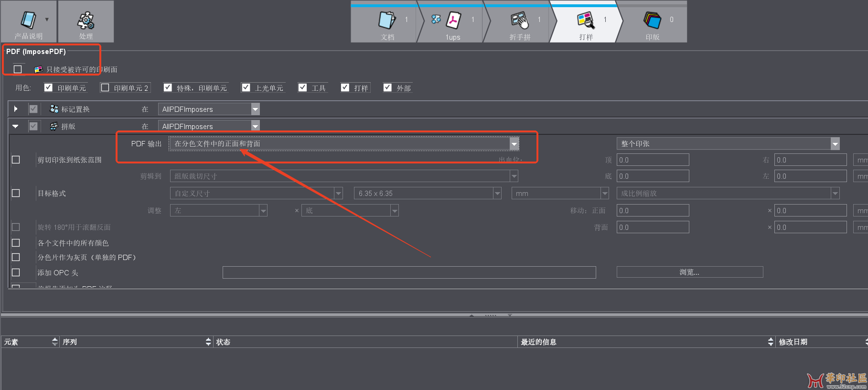This screenshot has height=390, width=868.
Task: Select the 1ups workflow step icon
Action: (452, 20)
